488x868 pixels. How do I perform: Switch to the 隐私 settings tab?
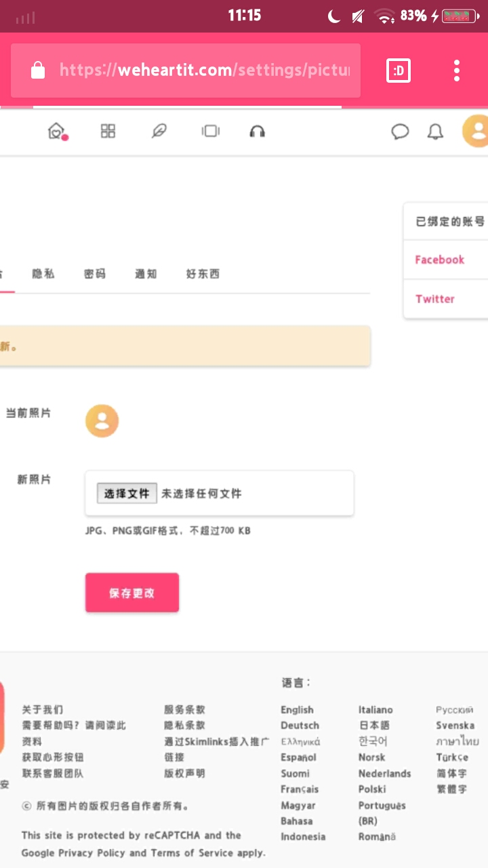point(43,274)
